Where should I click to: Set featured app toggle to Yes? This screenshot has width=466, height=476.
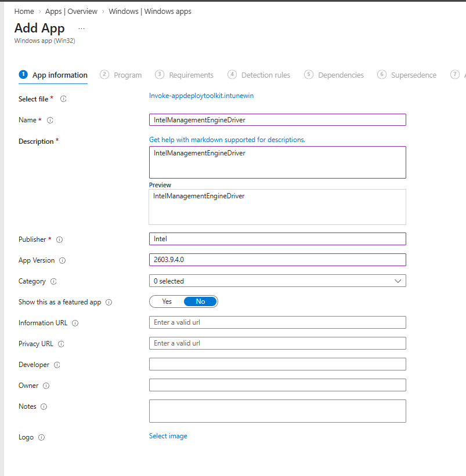167,301
